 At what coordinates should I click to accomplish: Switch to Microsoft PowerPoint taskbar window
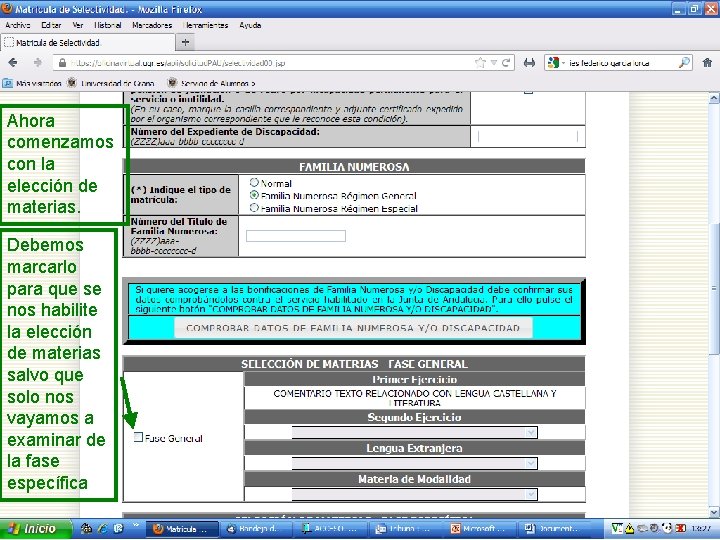click(x=479, y=529)
